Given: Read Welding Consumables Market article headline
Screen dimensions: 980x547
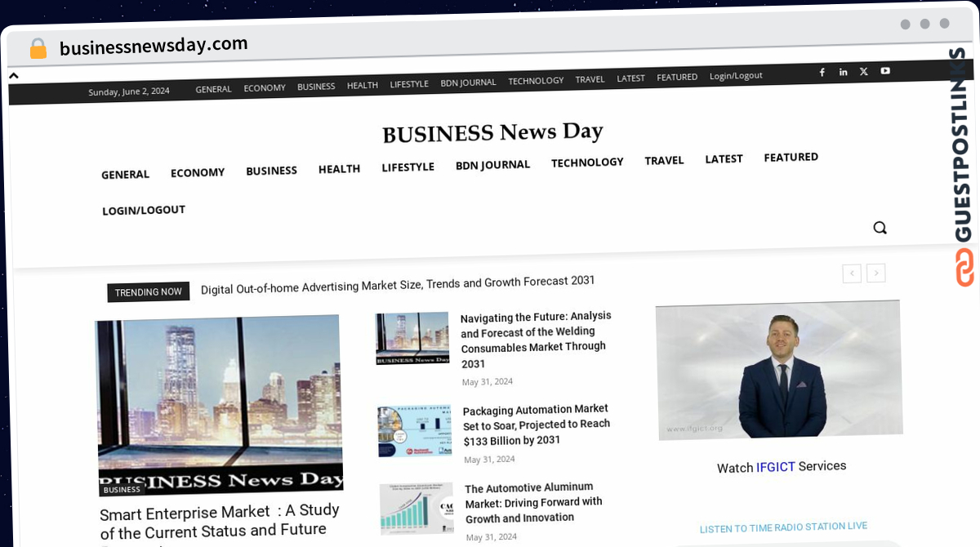Looking at the screenshot, I should tap(536, 340).
